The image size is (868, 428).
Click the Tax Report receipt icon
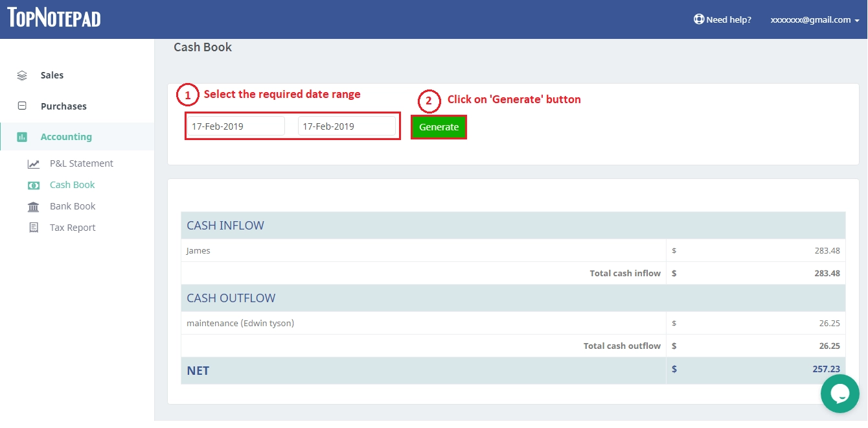click(x=34, y=228)
